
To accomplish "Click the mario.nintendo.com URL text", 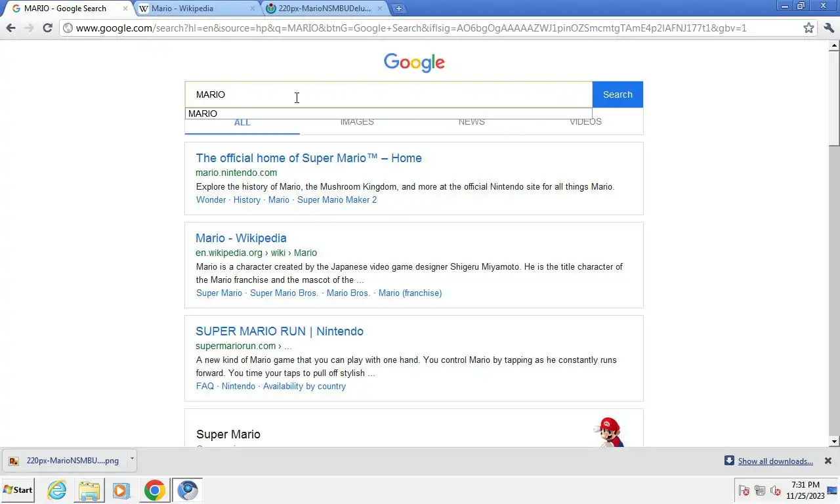I will click(x=236, y=173).
